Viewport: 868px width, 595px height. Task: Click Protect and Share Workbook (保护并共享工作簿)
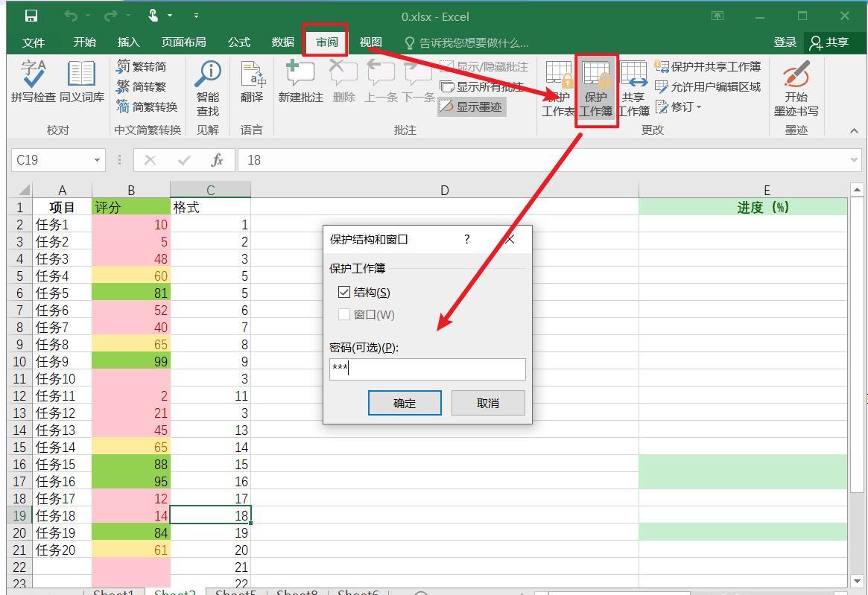tap(708, 66)
